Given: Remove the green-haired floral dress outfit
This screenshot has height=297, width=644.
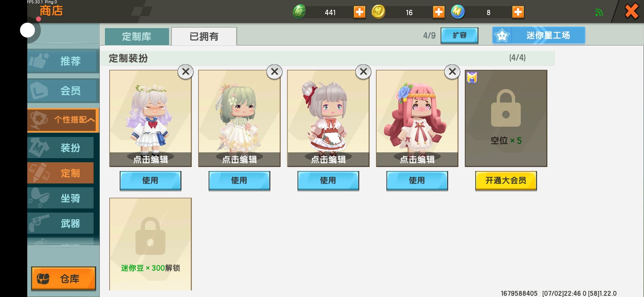Looking at the screenshot, I should (275, 72).
